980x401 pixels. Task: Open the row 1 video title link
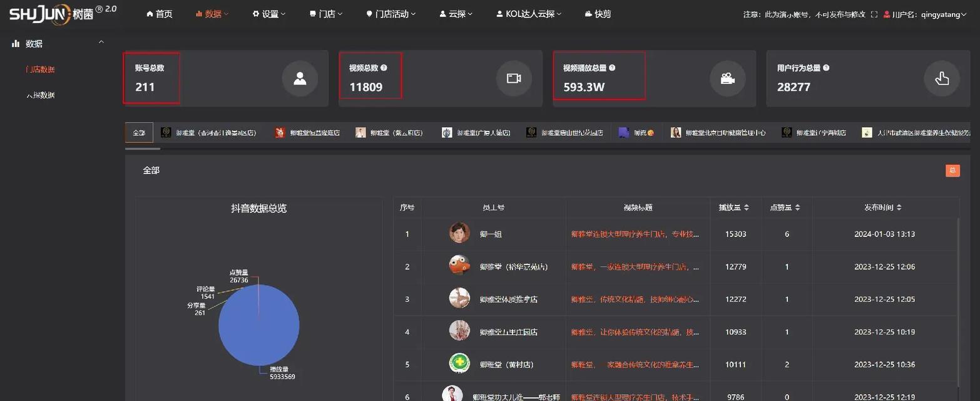(x=635, y=234)
